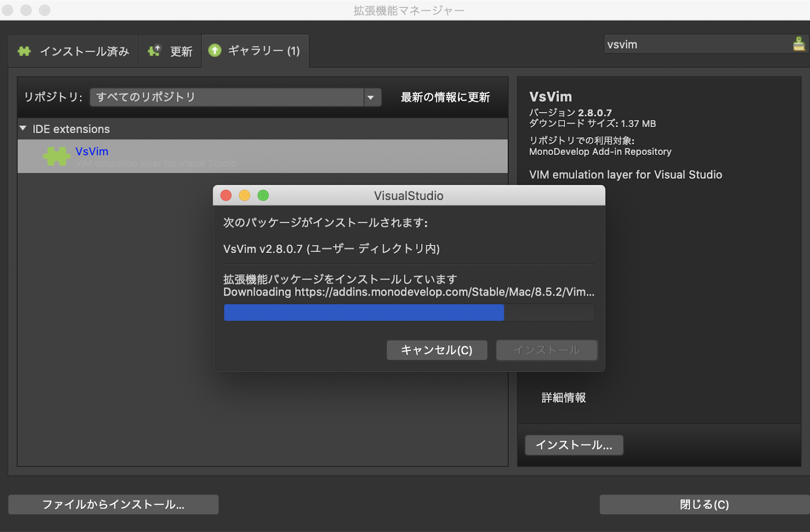Click the clear-search broom icon

(799, 44)
